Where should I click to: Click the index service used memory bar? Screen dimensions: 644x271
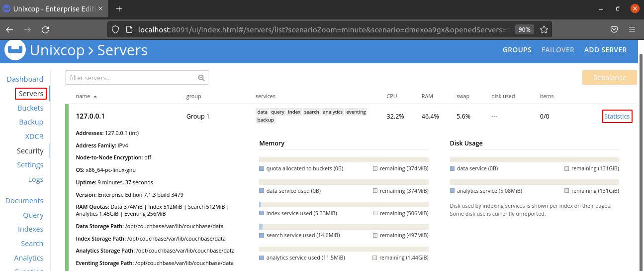click(x=344, y=205)
